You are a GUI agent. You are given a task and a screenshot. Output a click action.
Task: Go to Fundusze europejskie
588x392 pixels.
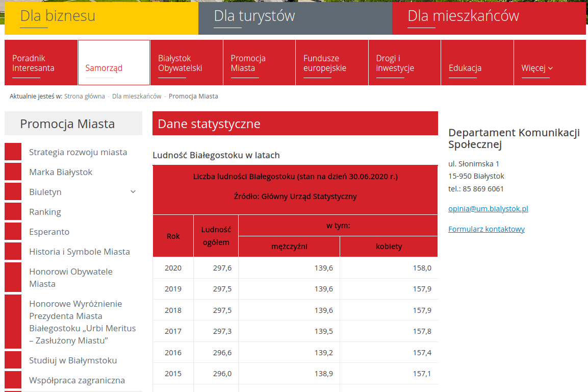tap(332, 63)
